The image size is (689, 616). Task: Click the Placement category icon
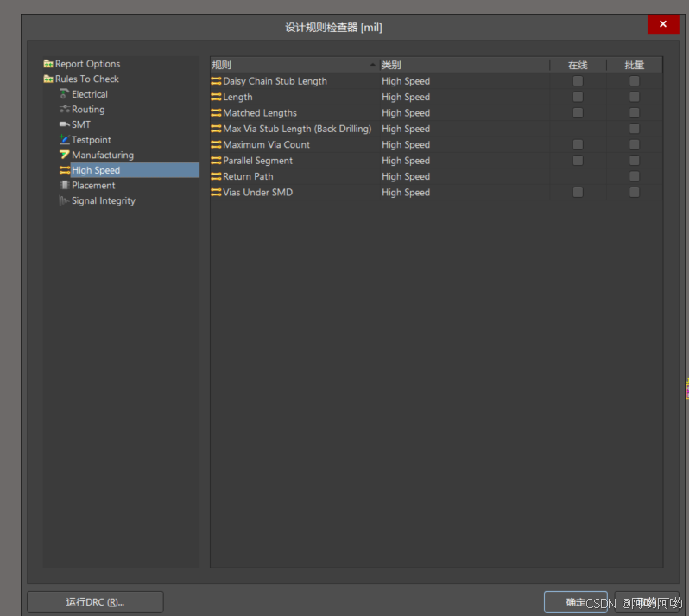pos(65,185)
